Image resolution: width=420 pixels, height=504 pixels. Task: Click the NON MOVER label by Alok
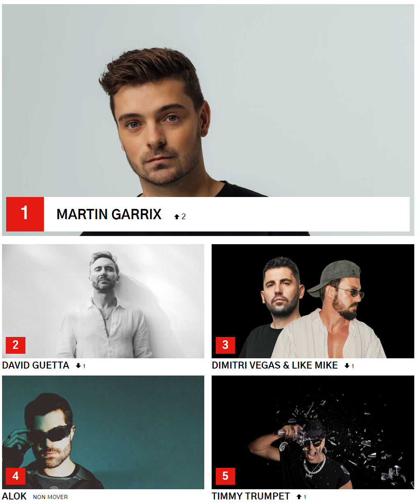pos(50,497)
